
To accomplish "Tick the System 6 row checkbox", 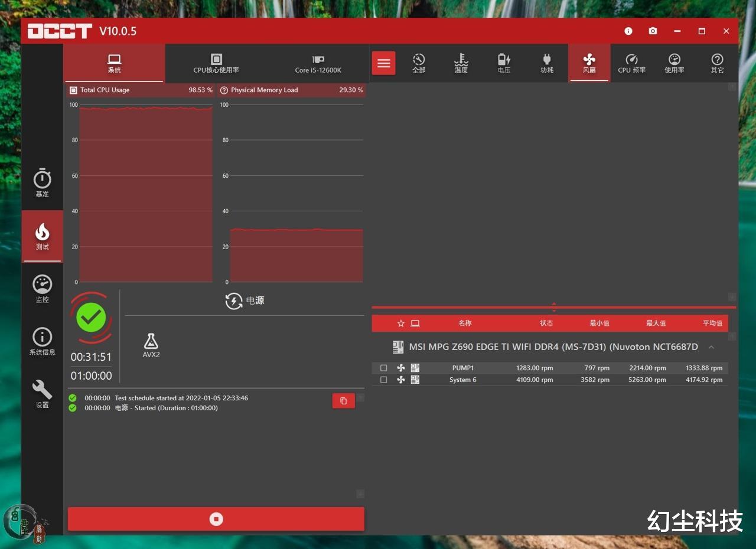I will [x=384, y=380].
